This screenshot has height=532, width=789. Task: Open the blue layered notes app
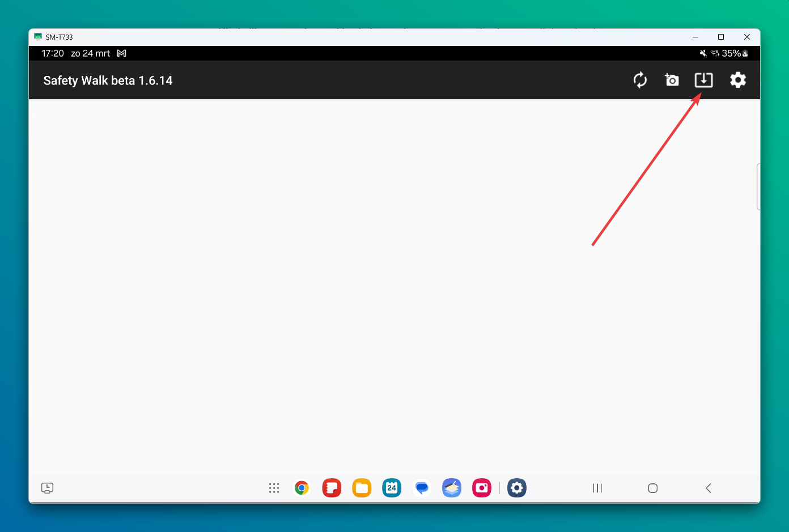point(452,488)
